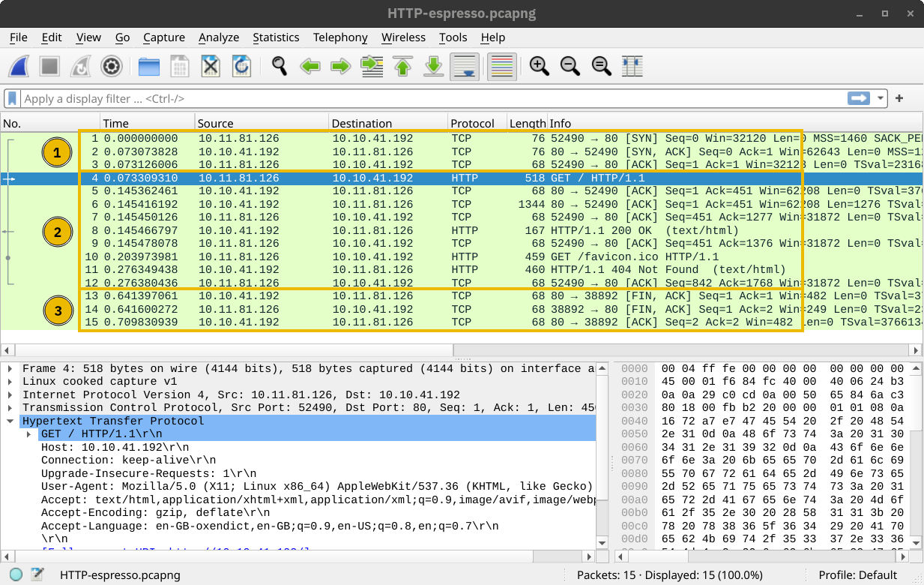Go to the previous packet with green back arrow
The width and height of the screenshot is (924, 585).
pyautogui.click(x=310, y=66)
